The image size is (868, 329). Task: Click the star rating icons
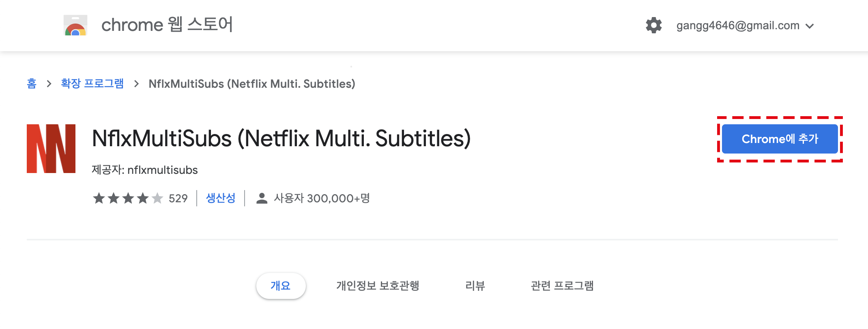(x=128, y=198)
